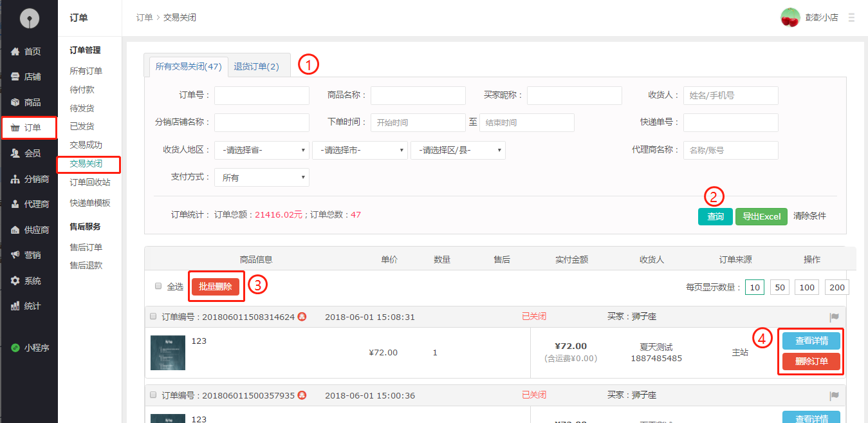Open the top-right hamburger menu icon
Image resolution: width=868 pixels, height=423 pixels.
tap(852, 17)
